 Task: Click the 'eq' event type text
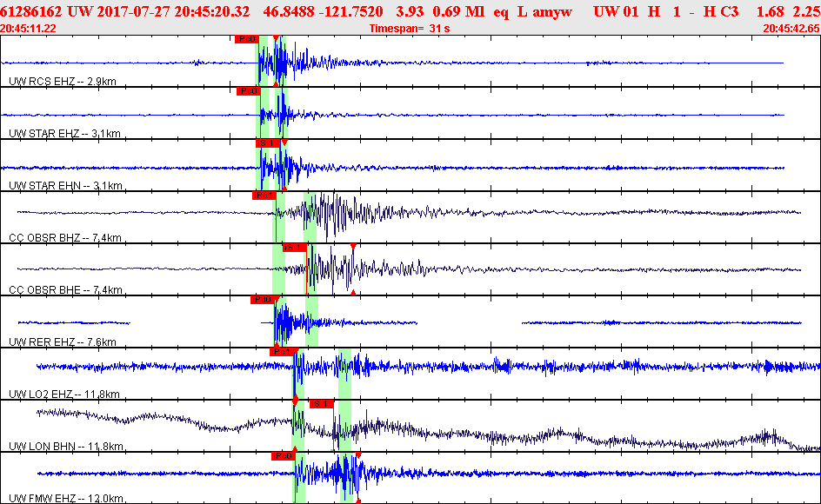(x=501, y=12)
